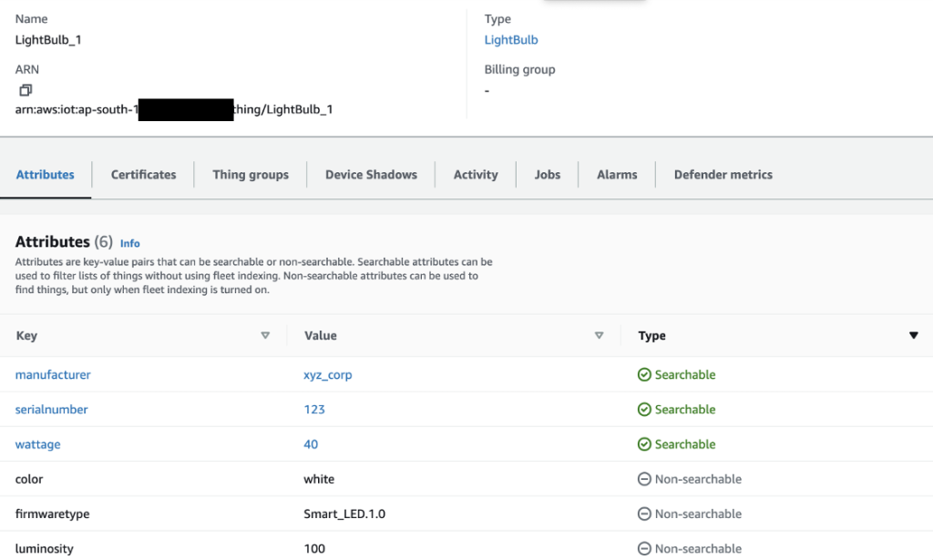Click the Searchable status icon beside manufacturer
Image resolution: width=933 pixels, height=560 pixels.
pos(642,374)
